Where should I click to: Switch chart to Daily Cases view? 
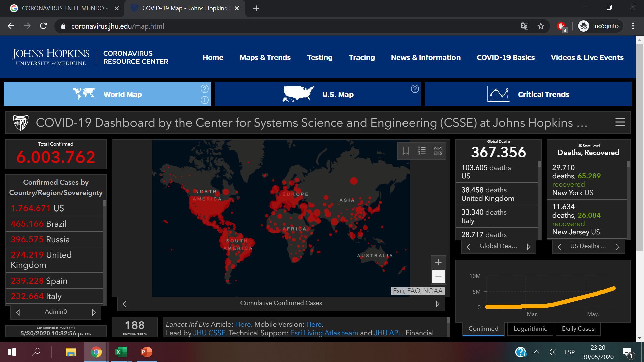578,329
